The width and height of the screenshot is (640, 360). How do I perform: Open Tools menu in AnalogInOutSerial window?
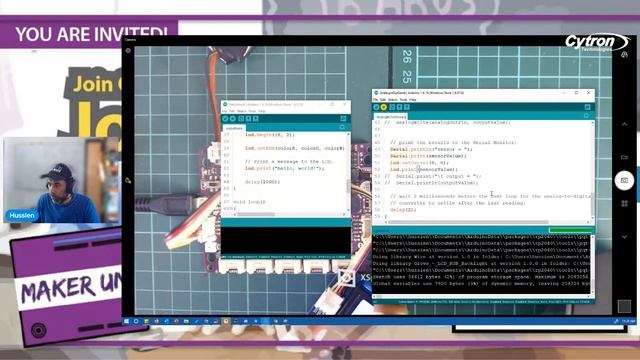[403, 100]
